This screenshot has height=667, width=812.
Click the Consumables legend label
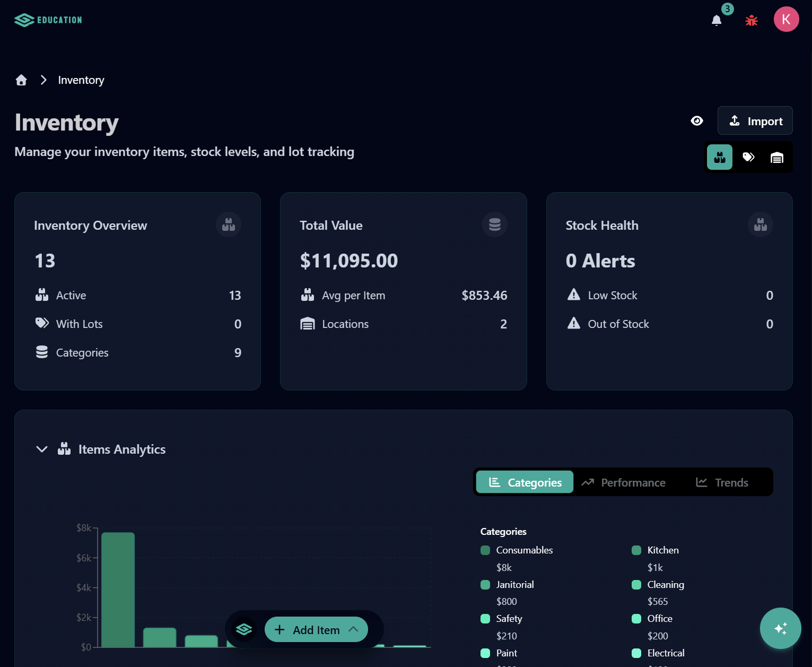(x=525, y=550)
